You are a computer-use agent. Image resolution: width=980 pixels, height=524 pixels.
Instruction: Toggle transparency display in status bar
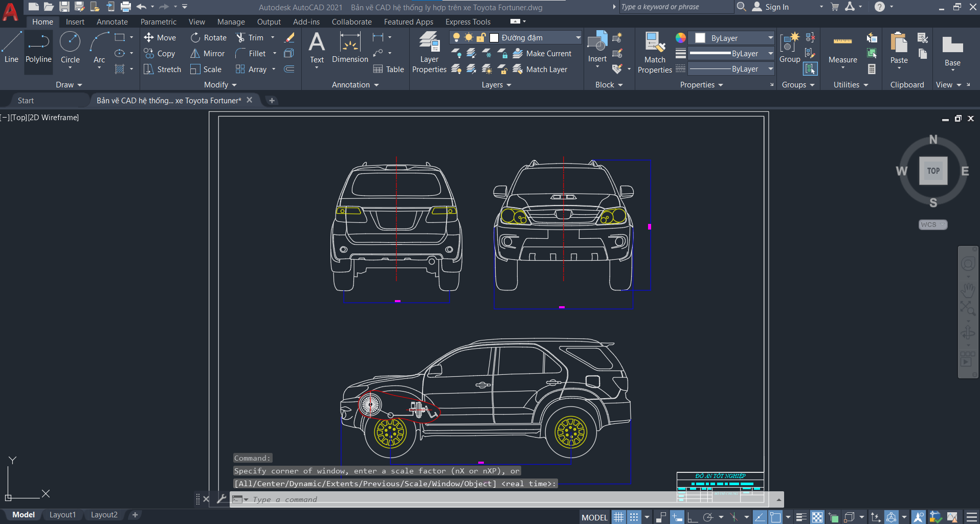pyautogui.click(x=817, y=517)
